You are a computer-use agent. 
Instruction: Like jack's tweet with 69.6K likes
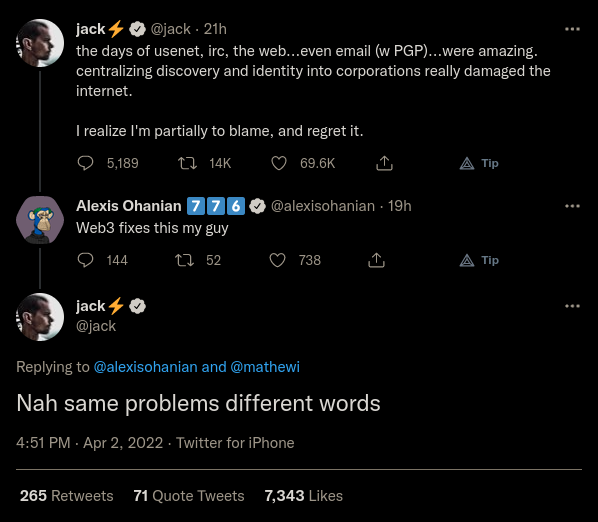[279, 163]
